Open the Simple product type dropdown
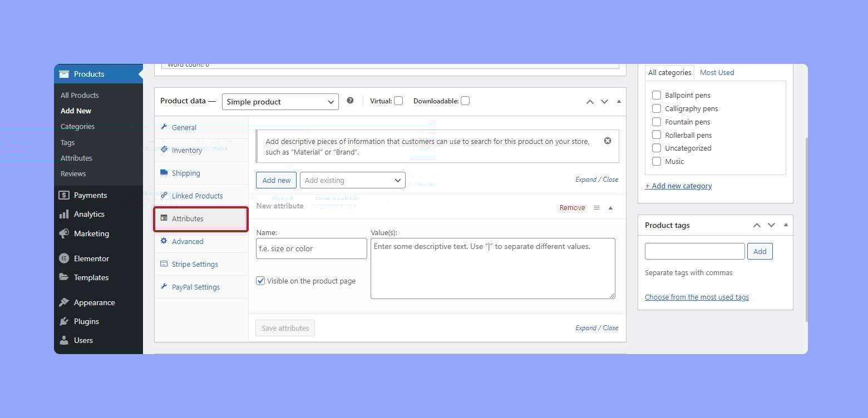This screenshot has width=868, height=418. [280, 102]
